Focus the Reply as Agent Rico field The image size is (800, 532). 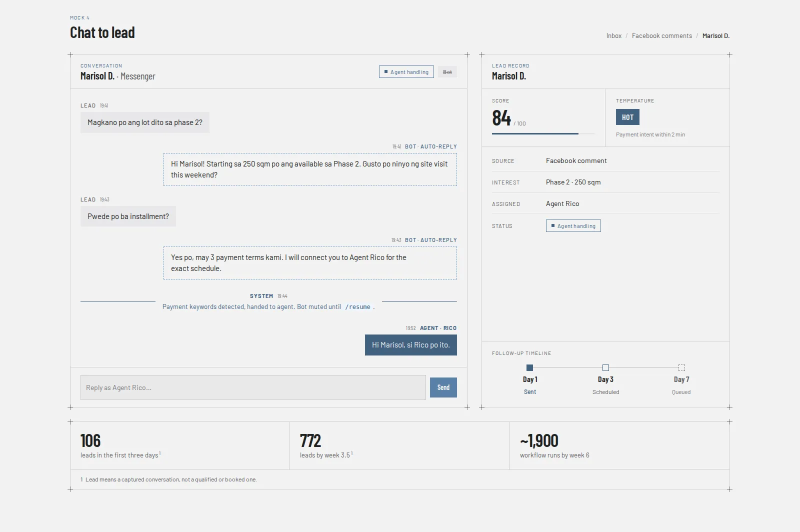pos(253,387)
